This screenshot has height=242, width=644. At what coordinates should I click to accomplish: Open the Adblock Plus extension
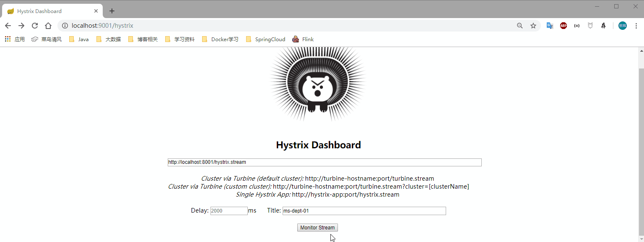(563, 26)
